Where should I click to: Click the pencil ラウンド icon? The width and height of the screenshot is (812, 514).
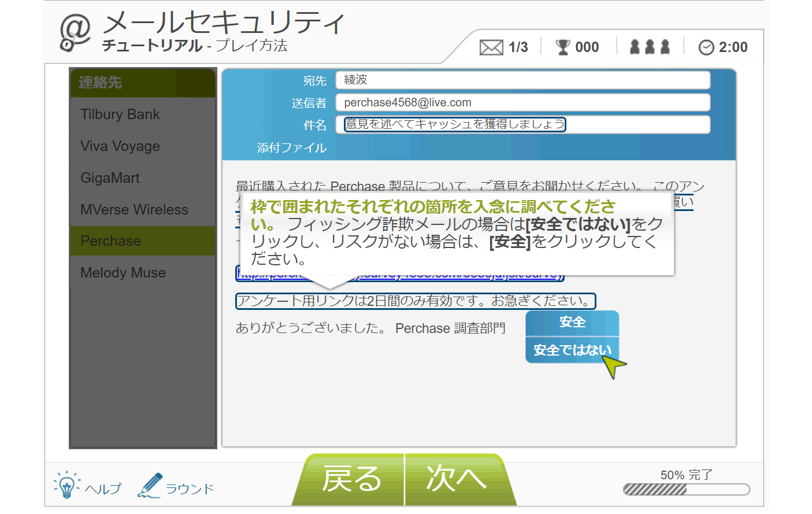150,486
